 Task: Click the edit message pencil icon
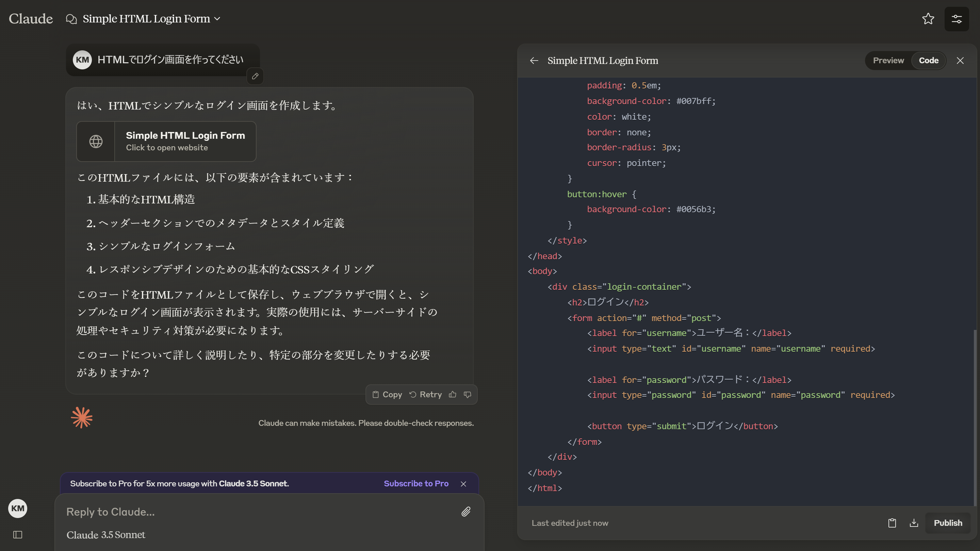[x=255, y=76]
